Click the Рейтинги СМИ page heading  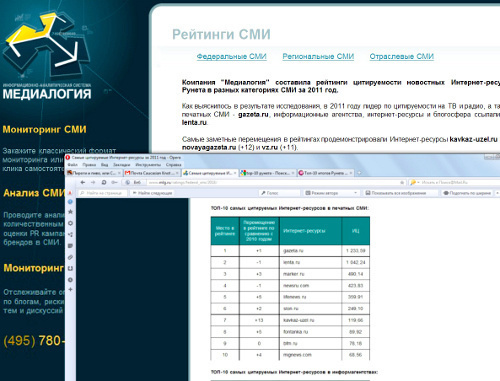point(221,35)
